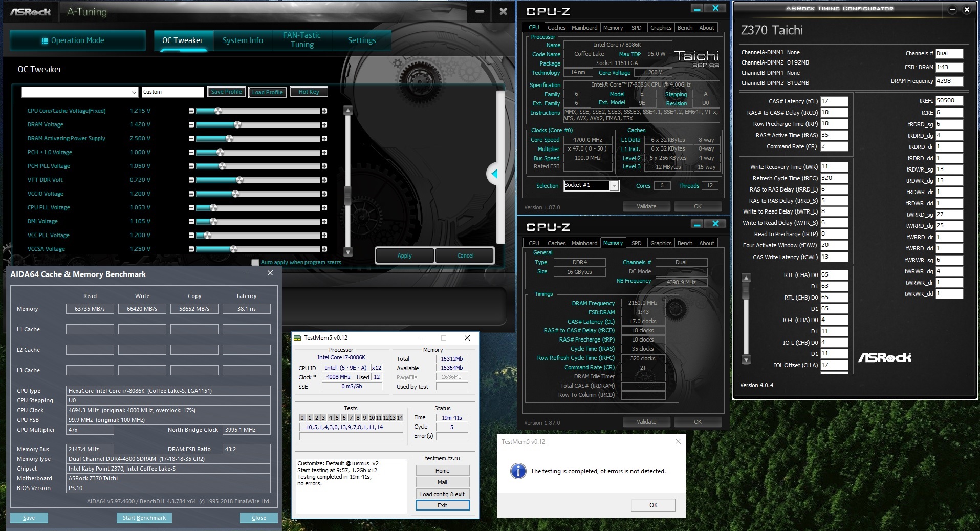This screenshot has height=531, width=980.
Task: Open the OC Tweaker profile dropdown
Action: point(134,92)
